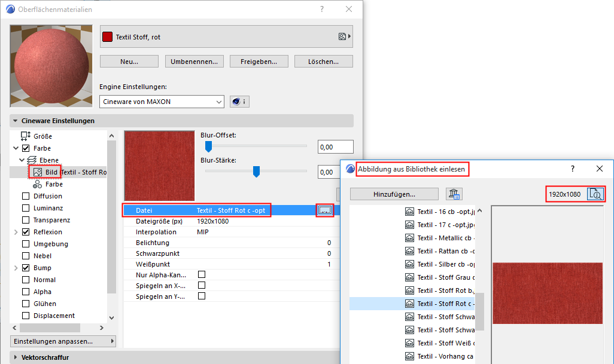The width and height of the screenshot is (614, 364).
Task: Click help question mark in Abbildung aus Bibliothek dialog
Action: [x=573, y=169]
